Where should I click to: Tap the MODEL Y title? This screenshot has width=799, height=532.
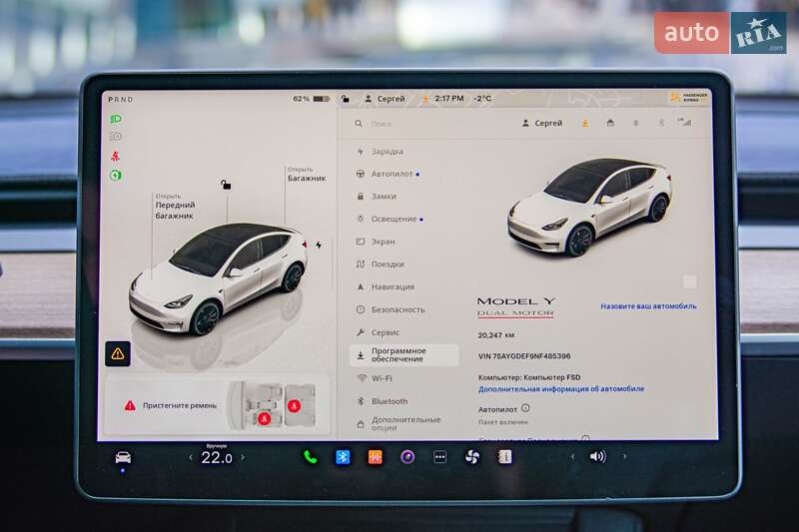515,300
